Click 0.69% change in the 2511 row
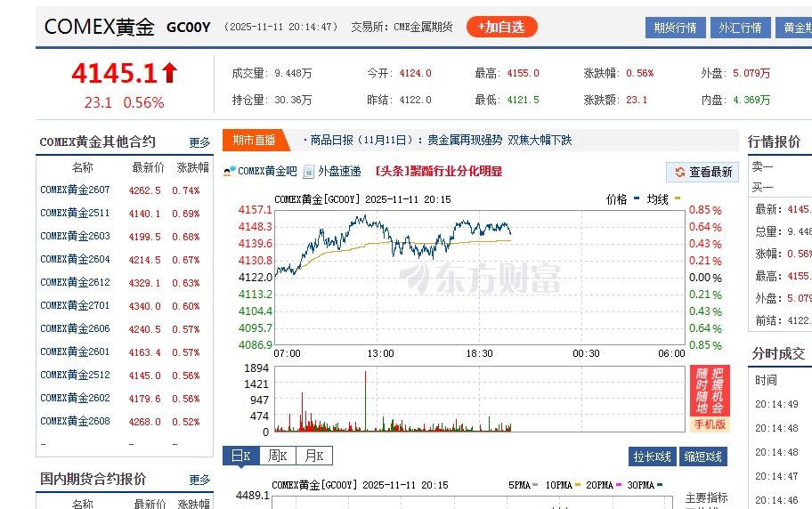The width and height of the screenshot is (812, 509). [x=186, y=214]
